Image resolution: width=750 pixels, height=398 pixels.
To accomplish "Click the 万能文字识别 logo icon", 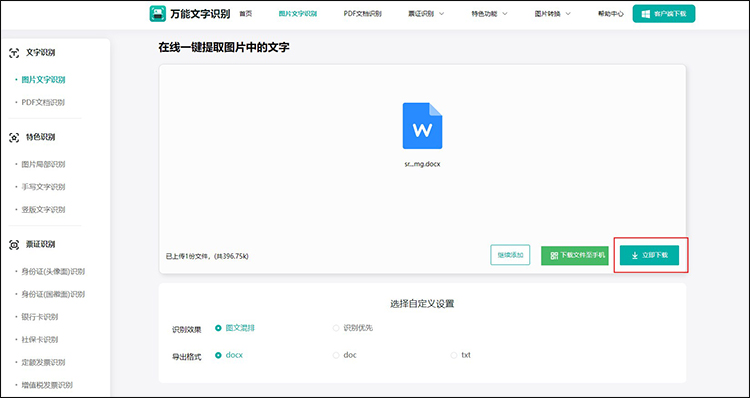I will pos(158,14).
